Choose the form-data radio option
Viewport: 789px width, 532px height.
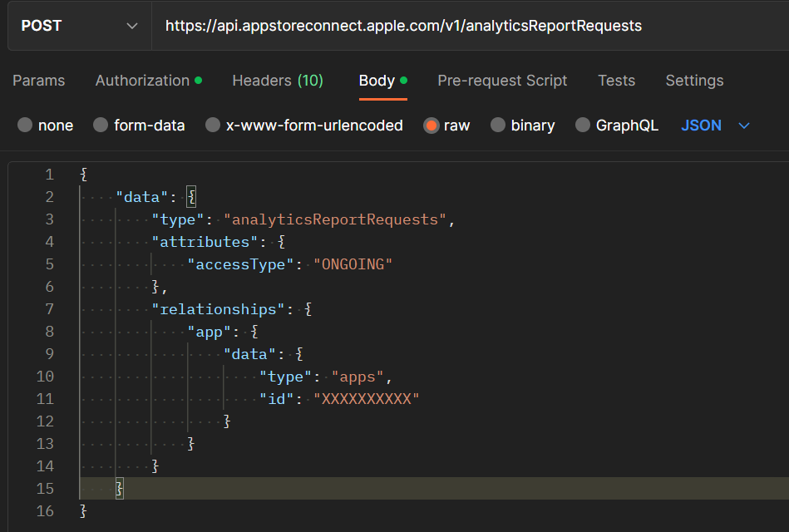101,126
